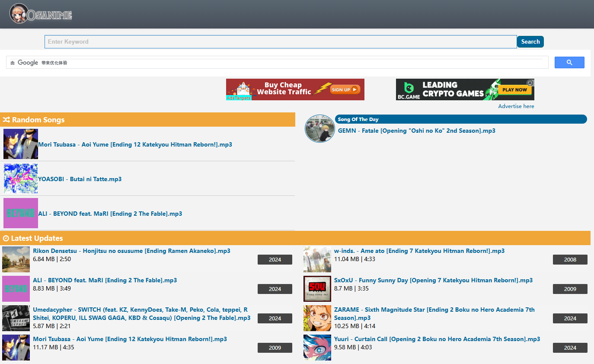Open the Advertise here link
Screen dimensions: 594x364
coord(516,106)
